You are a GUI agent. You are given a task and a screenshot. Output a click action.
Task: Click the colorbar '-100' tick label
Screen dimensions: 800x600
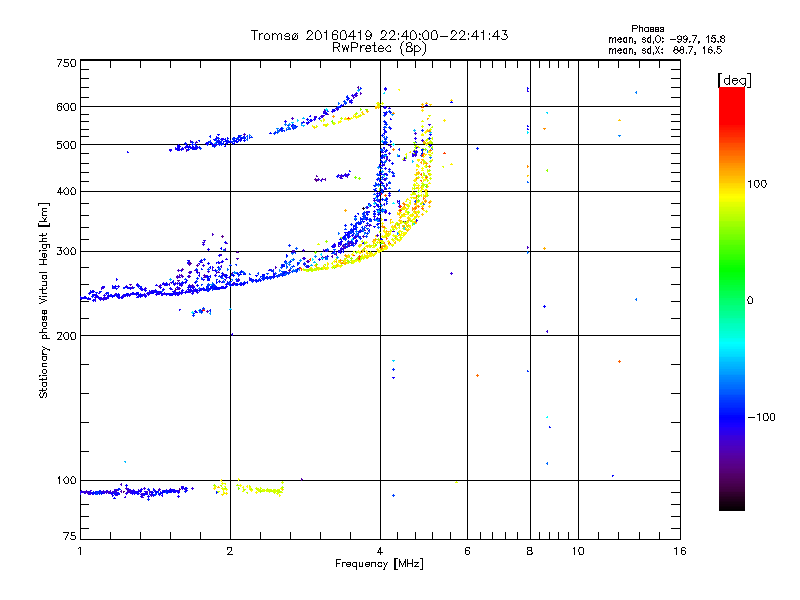pos(762,417)
